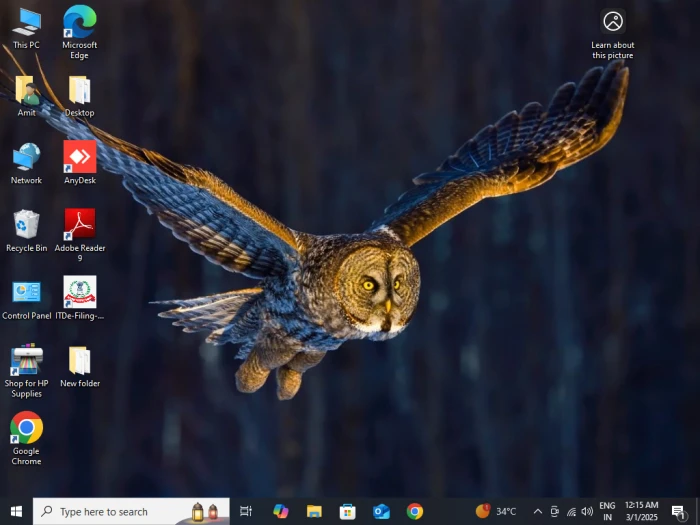Screen dimensions: 700x525
Task: Expand the hidden system tray icons
Action: [537, 511]
